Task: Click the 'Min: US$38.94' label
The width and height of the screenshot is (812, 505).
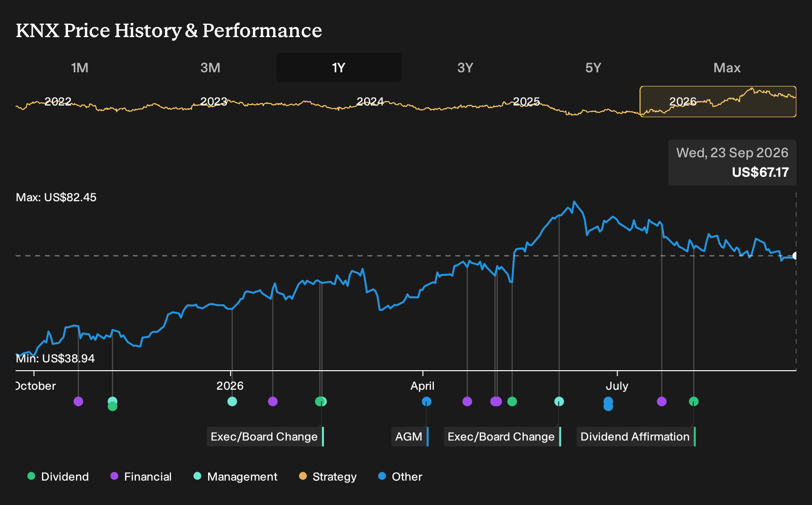Action: [55, 358]
